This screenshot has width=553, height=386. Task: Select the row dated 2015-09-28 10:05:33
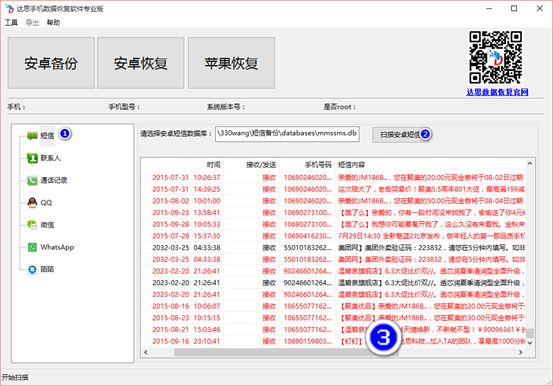tap(334, 224)
